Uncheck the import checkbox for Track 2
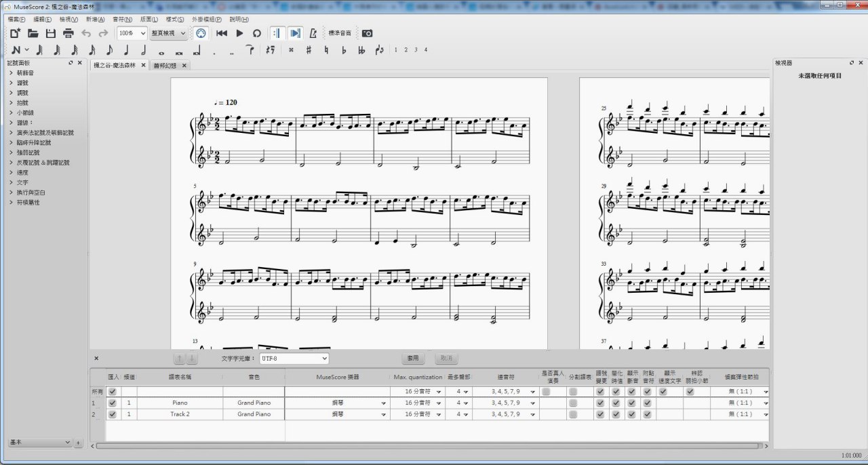 coord(113,414)
